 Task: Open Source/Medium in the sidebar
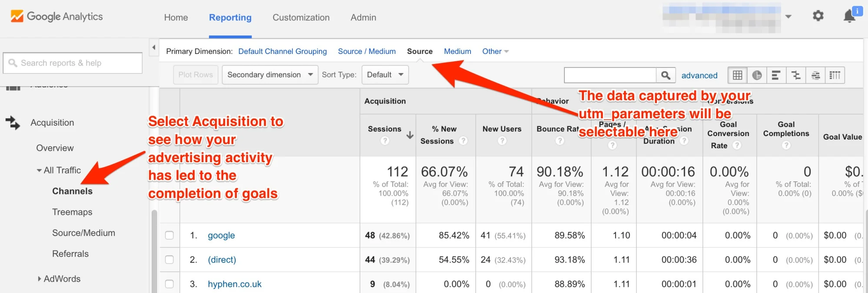(x=84, y=233)
